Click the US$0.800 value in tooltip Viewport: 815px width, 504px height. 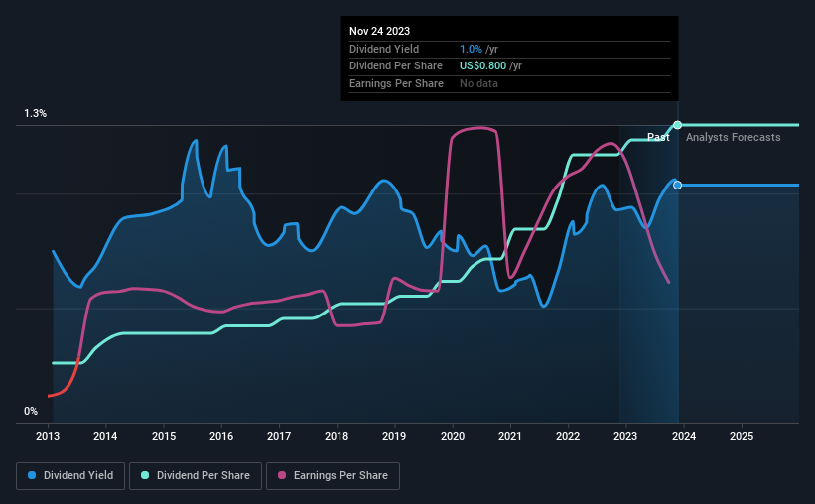point(482,66)
